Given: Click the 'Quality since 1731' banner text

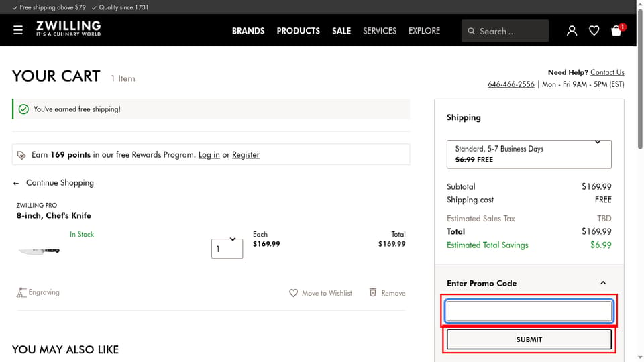Looking at the screenshot, I should tap(123, 7).
